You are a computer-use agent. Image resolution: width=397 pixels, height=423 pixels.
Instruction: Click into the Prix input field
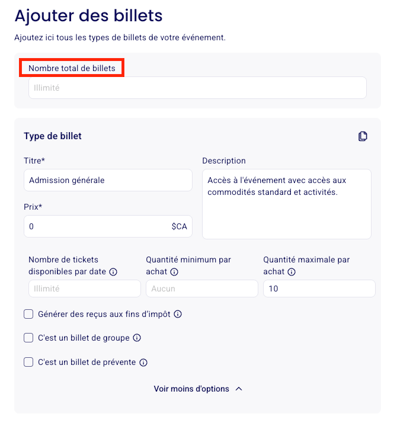[x=108, y=227]
